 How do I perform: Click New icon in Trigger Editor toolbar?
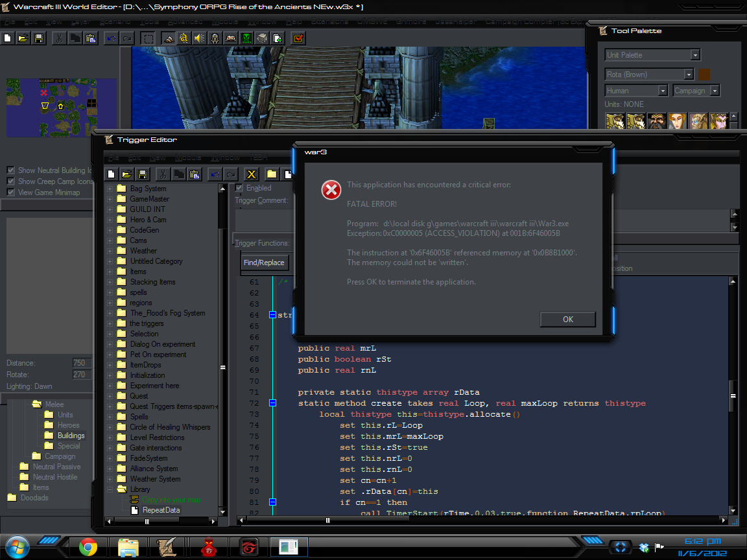[111, 174]
